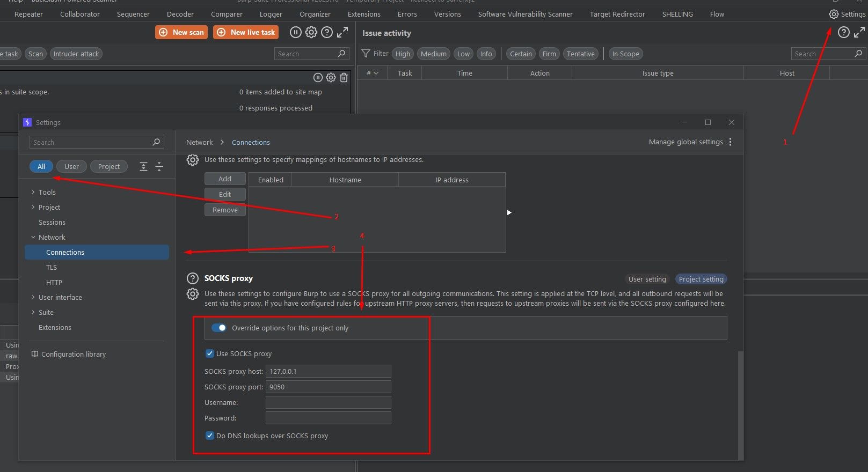The image size is (868, 472).
Task: Click plus icon on New scan button
Action: pos(163,33)
